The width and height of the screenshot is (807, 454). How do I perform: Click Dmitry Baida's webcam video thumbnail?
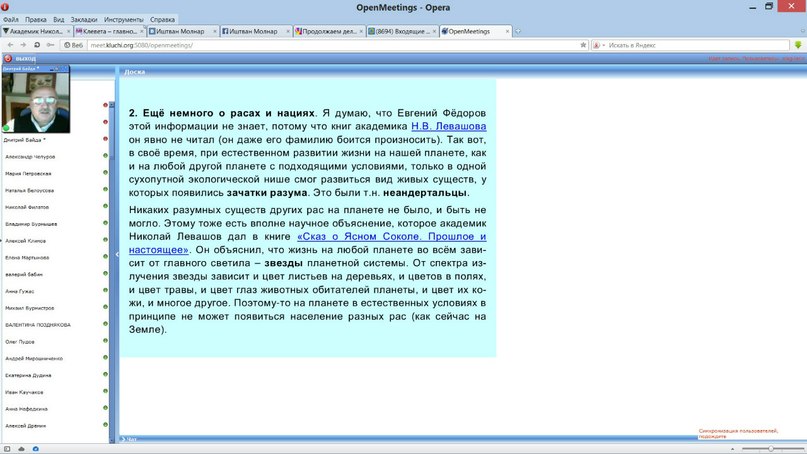(36, 102)
